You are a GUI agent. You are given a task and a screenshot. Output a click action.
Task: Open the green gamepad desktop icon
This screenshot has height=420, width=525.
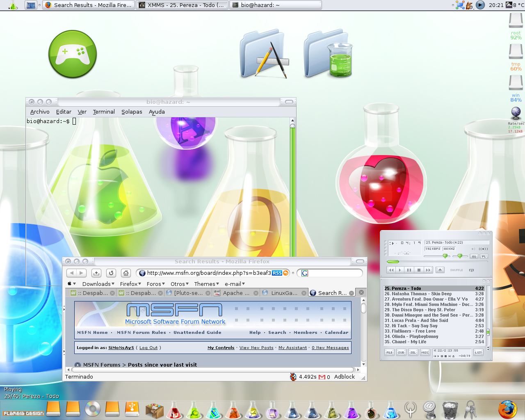tap(73, 54)
